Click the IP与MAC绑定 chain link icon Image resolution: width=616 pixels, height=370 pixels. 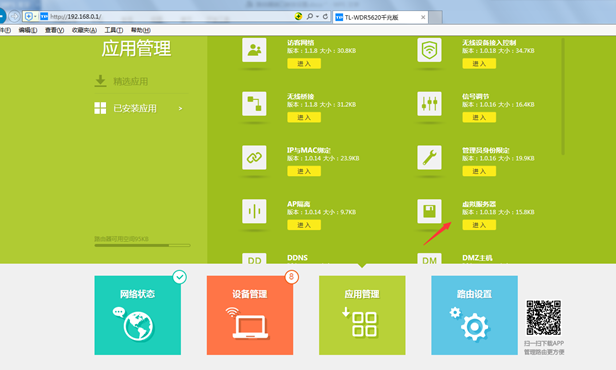click(x=254, y=158)
